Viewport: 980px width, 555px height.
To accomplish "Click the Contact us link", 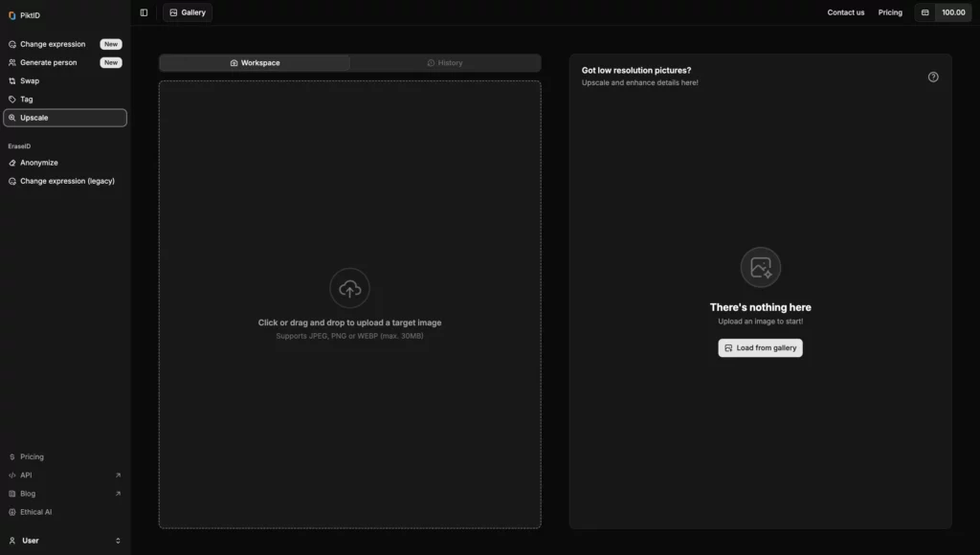I will pyautogui.click(x=845, y=12).
